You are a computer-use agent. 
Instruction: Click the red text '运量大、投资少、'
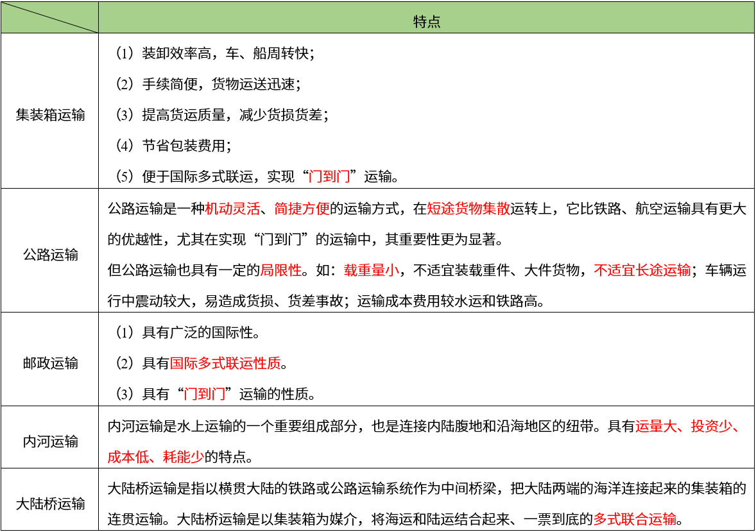coord(687,426)
